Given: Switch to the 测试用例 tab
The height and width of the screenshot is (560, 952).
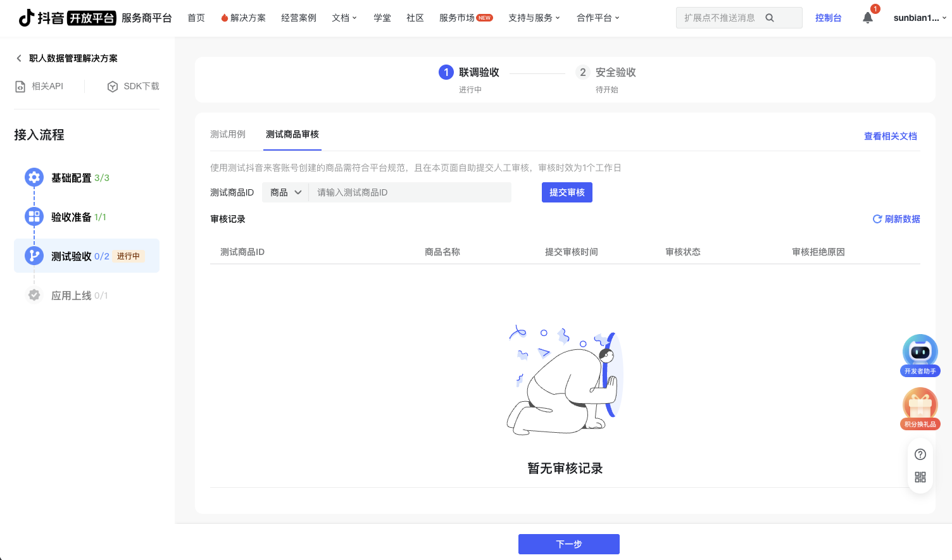Looking at the screenshot, I should (228, 134).
